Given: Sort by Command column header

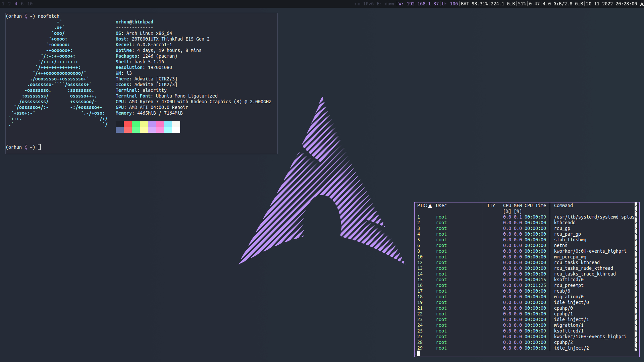Looking at the screenshot, I should pos(563,206).
